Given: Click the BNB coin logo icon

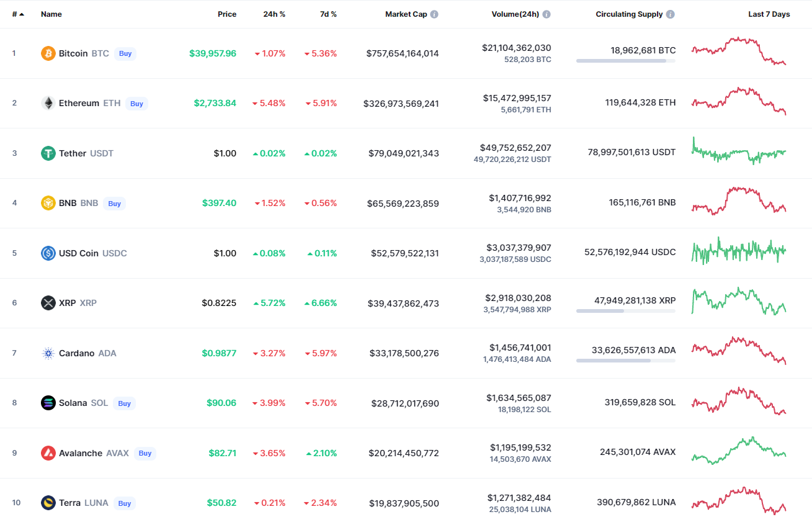Looking at the screenshot, I should [48, 203].
